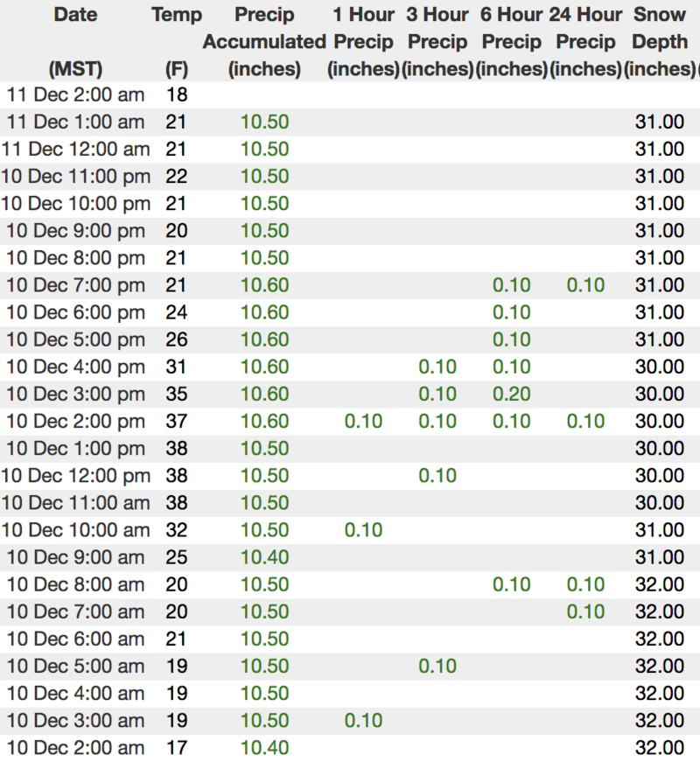Click the 10 Dec 2:00 am date cell
The image size is (700, 762).
coord(75,747)
